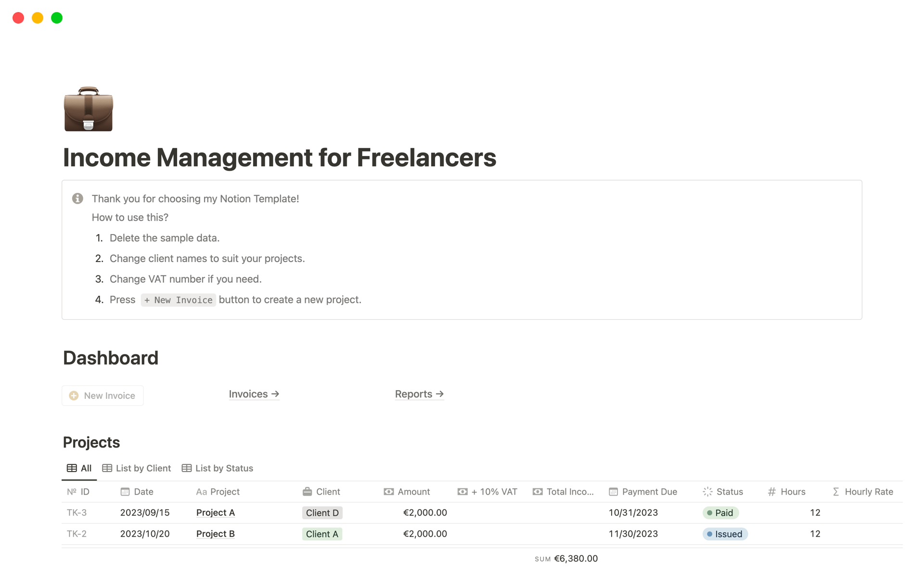924x578 pixels.
Task: Open the Invoices section
Action: click(x=254, y=394)
